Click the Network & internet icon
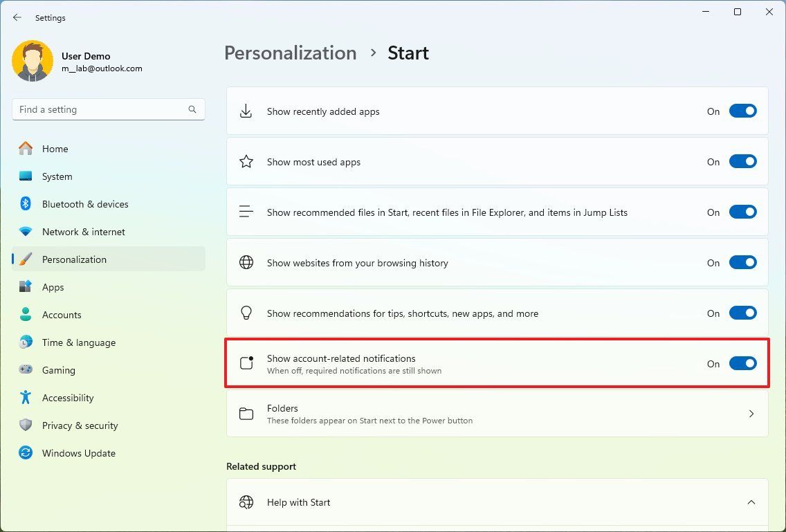Screen dimensions: 786x532 (26, 232)
